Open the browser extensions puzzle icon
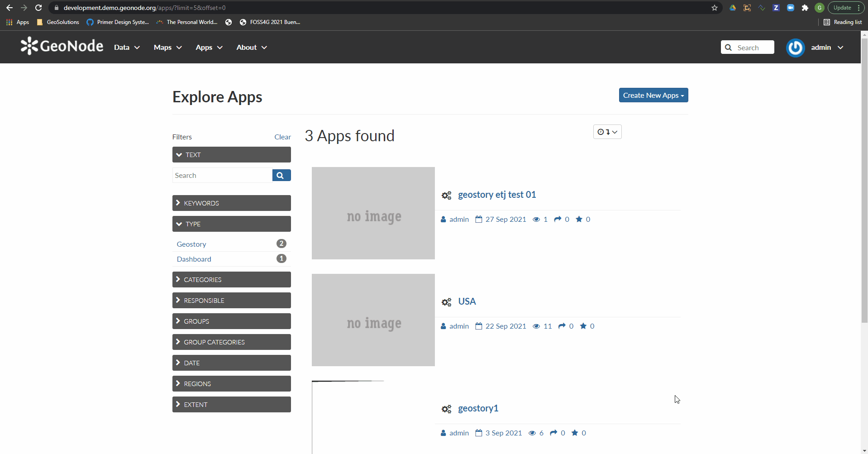The width and height of the screenshot is (868, 454). click(x=805, y=8)
